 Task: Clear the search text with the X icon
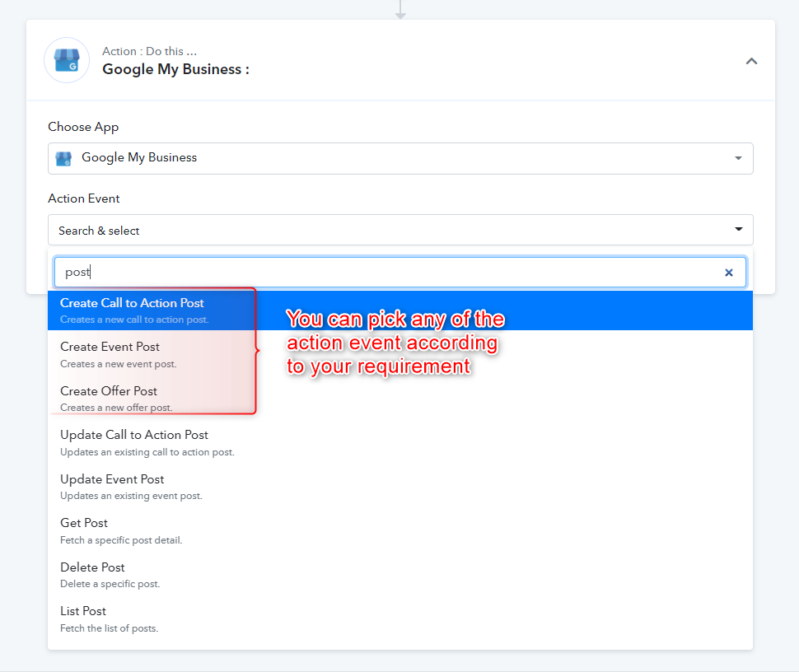click(x=729, y=273)
